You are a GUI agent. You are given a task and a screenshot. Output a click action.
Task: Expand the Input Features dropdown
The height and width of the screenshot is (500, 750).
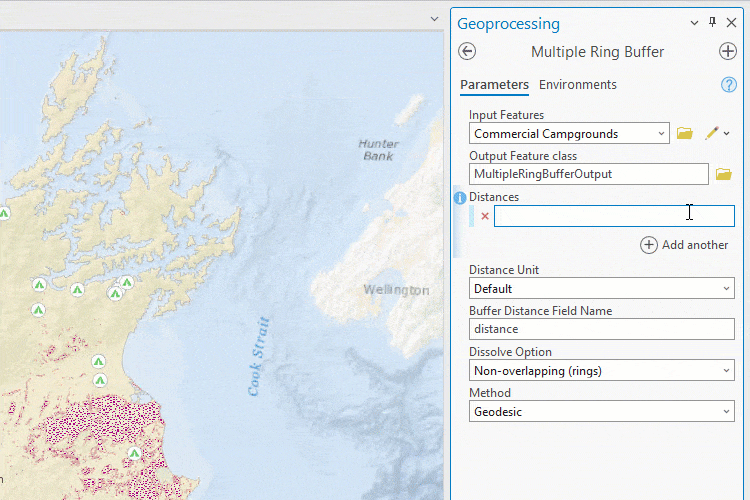pyautogui.click(x=662, y=134)
